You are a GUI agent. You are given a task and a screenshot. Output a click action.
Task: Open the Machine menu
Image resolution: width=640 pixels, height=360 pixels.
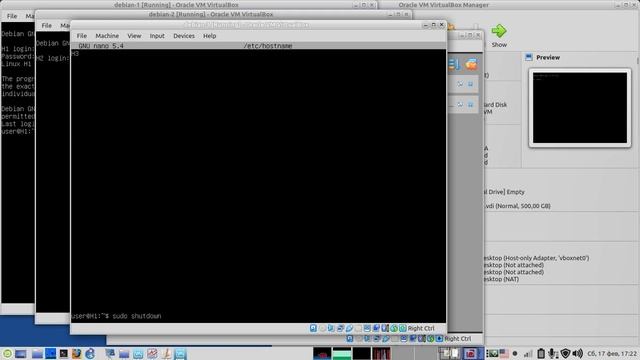click(107, 36)
